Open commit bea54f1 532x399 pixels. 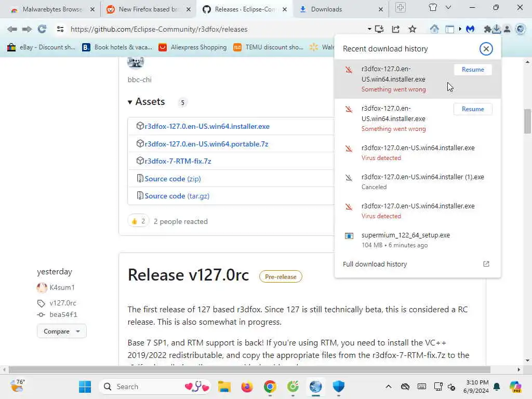pyautogui.click(x=63, y=314)
